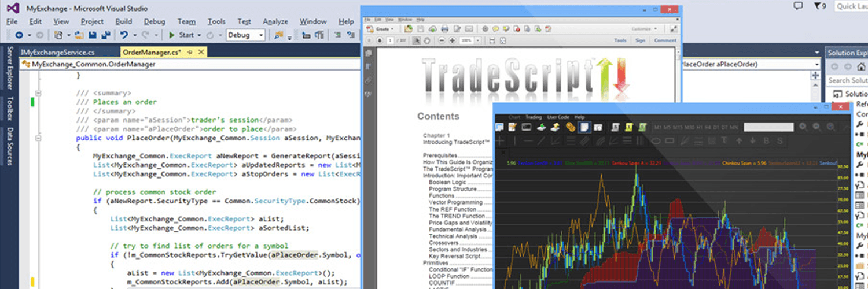Click the Find in Files toolbar icon
Image resolution: width=868 pixels, height=289 pixels.
click(279, 35)
